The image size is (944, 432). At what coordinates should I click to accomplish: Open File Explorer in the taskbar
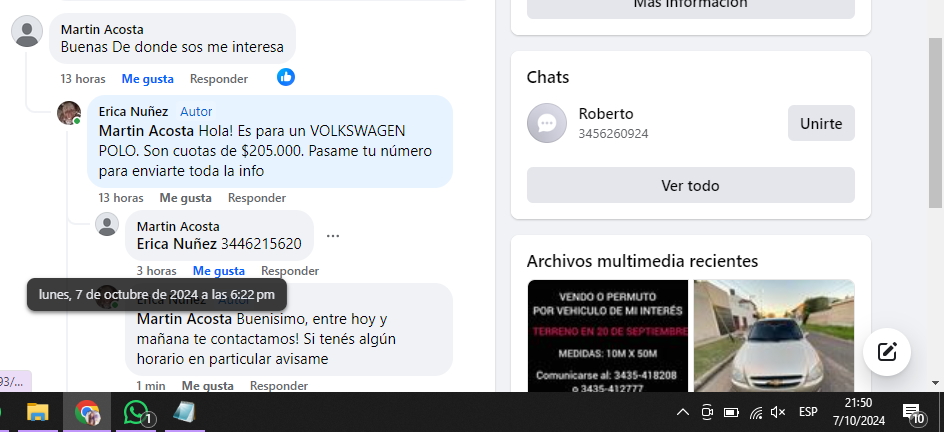click(37, 413)
